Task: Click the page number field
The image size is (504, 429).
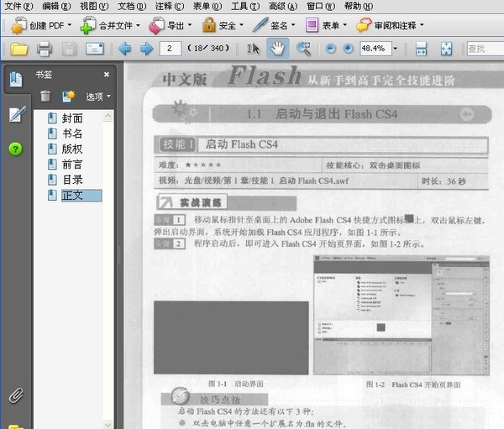Action: (171, 49)
